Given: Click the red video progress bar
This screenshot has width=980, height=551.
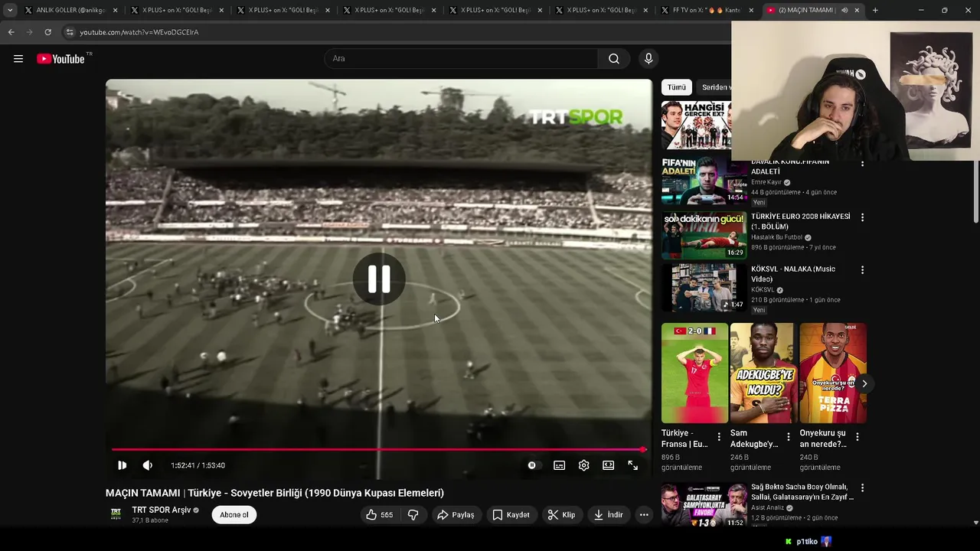Looking at the screenshot, I should coord(379,450).
